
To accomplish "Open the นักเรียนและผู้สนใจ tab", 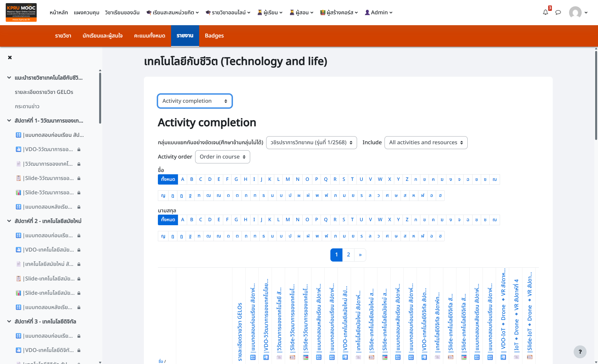I will click(103, 36).
